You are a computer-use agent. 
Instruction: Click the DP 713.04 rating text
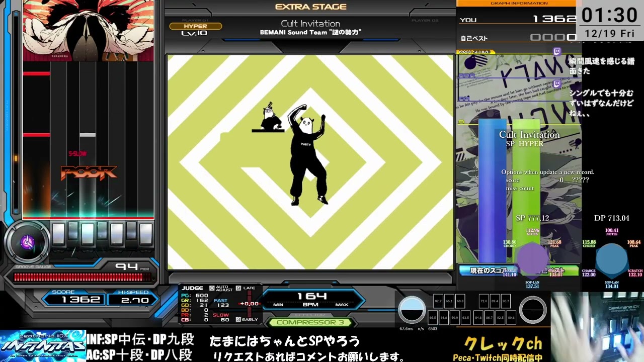(612, 218)
